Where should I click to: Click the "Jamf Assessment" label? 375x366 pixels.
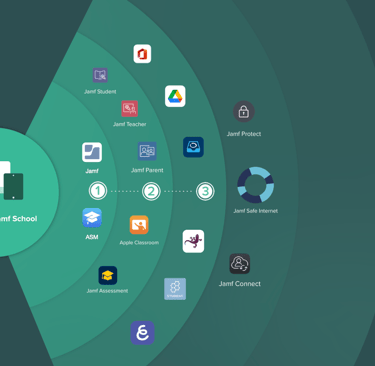pyautogui.click(x=107, y=291)
